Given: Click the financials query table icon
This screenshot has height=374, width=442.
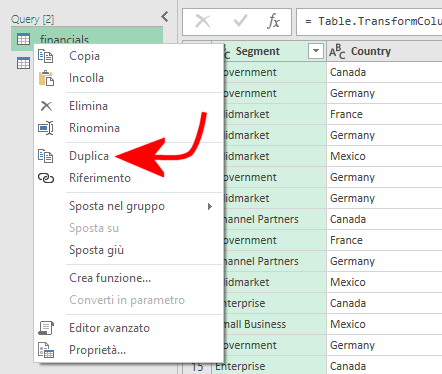Looking at the screenshot, I should 23,39.
